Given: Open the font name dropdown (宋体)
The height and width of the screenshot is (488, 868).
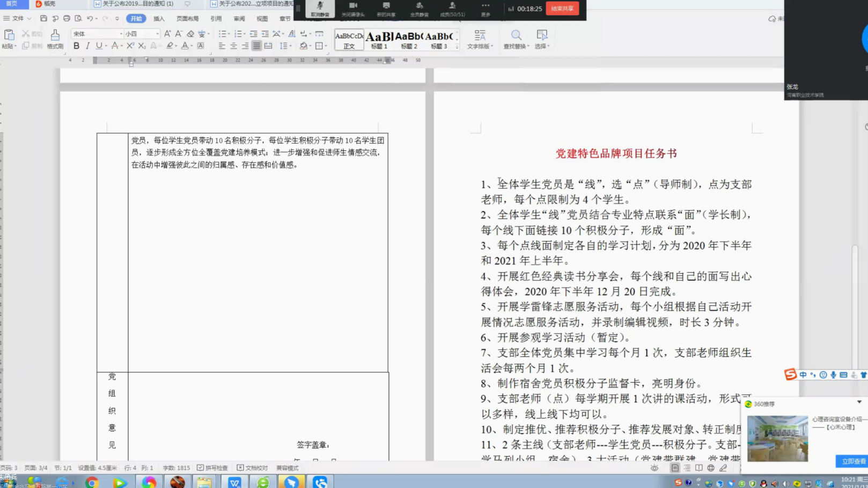Looking at the screenshot, I should (97, 34).
